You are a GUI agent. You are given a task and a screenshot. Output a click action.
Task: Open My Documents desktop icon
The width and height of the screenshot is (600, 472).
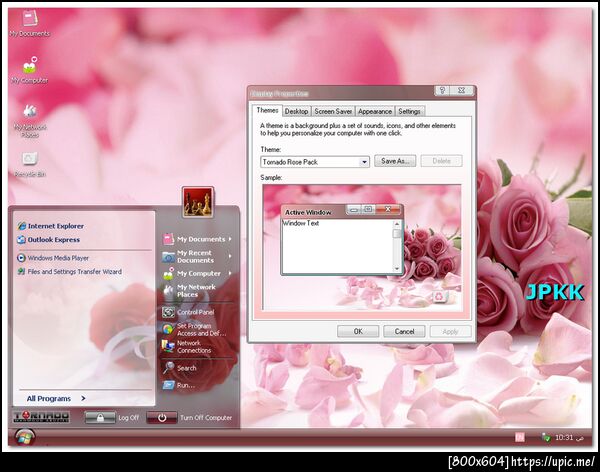(29, 23)
